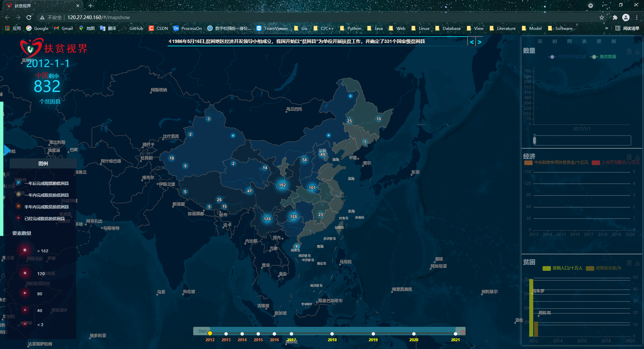Open the 阅读清单 reading list
This screenshot has width=644, height=349.
(x=627, y=28)
